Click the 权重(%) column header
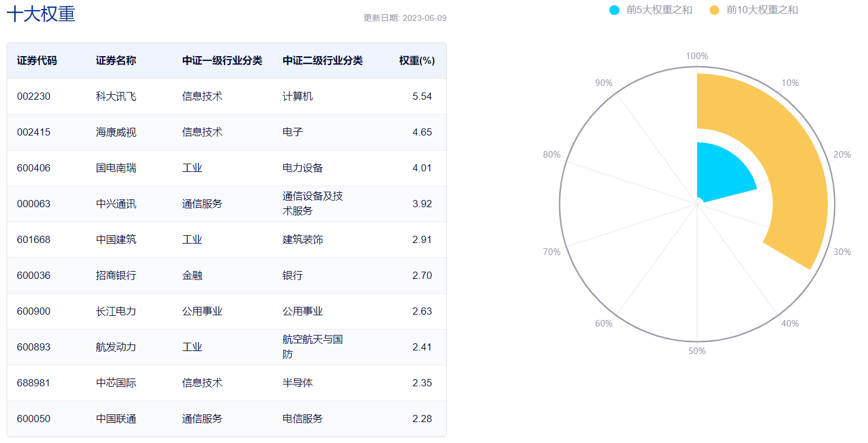 [x=417, y=61]
